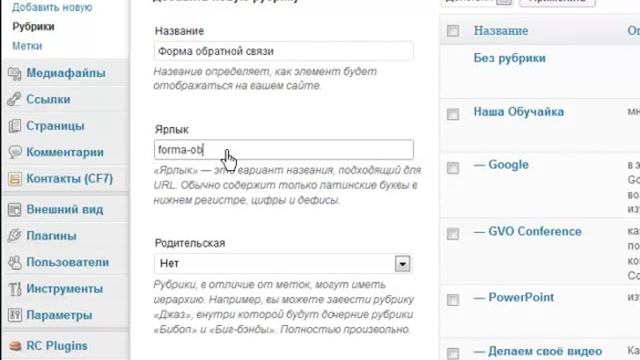The image size is (640, 360).
Task: Open the Медиафайлы menu
Action: (66, 73)
